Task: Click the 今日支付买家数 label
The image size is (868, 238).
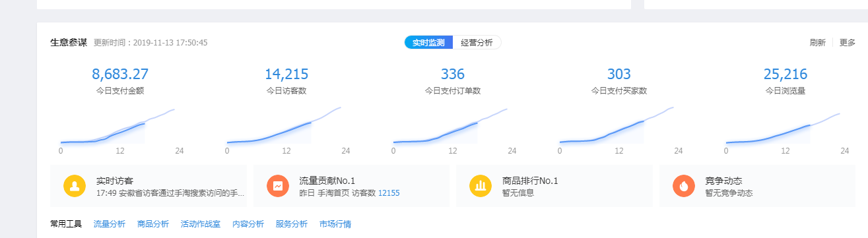Action: (x=619, y=91)
